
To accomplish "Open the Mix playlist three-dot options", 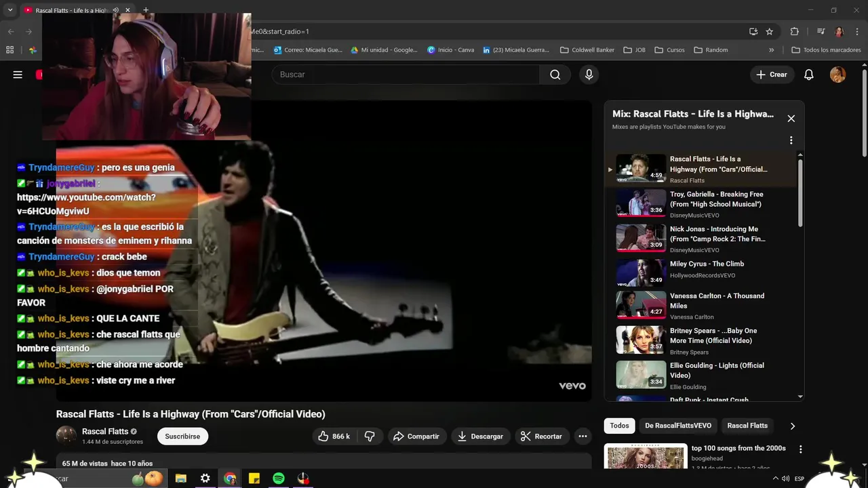I will [x=791, y=140].
